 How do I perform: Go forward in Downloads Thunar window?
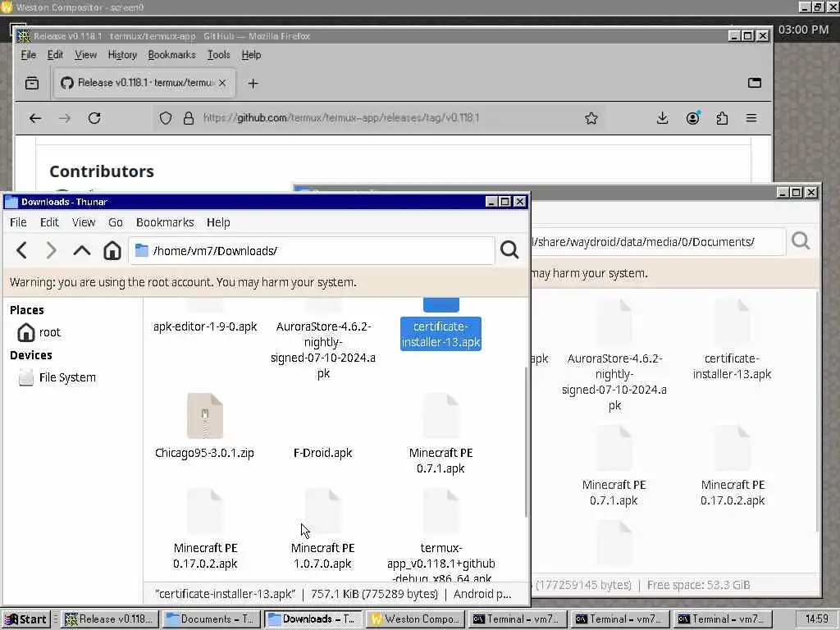pyautogui.click(x=51, y=250)
